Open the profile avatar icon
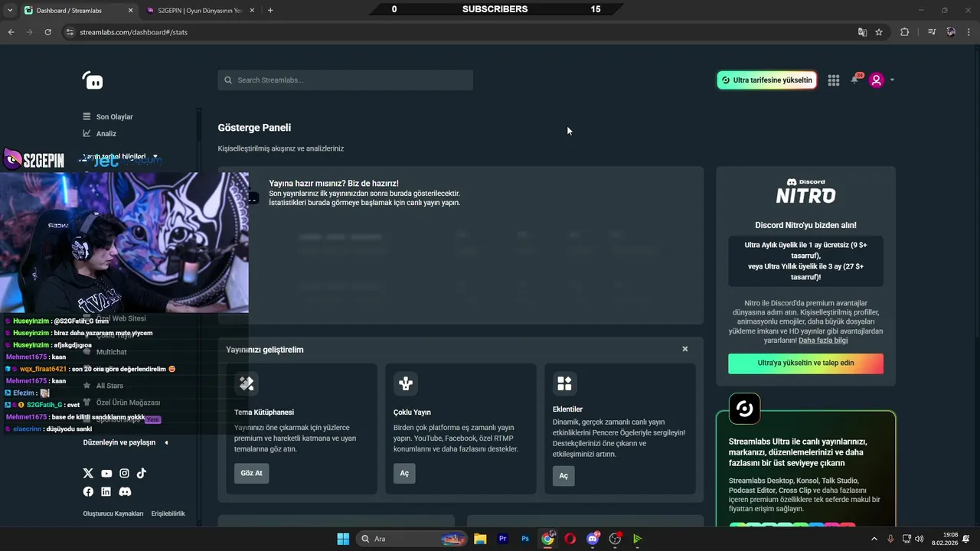Screen dimensions: 980x551 tap(877, 80)
